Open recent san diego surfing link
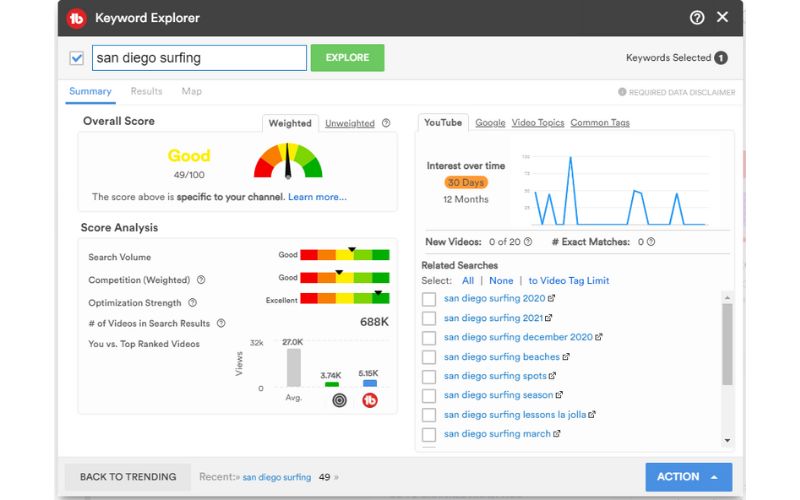Image resolution: width=800 pixels, height=500 pixels. [x=277, y=477]
